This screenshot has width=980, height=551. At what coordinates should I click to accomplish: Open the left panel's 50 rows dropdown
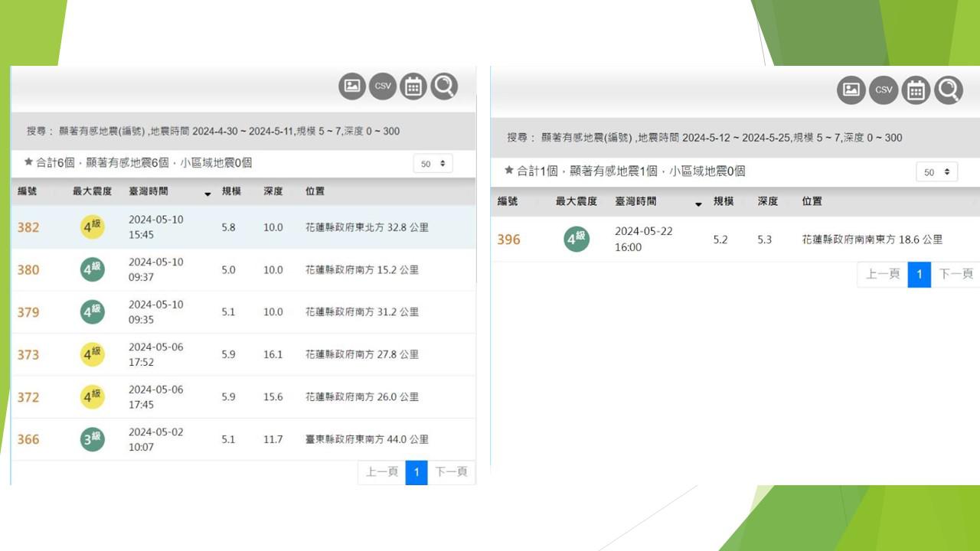(433, 164)
